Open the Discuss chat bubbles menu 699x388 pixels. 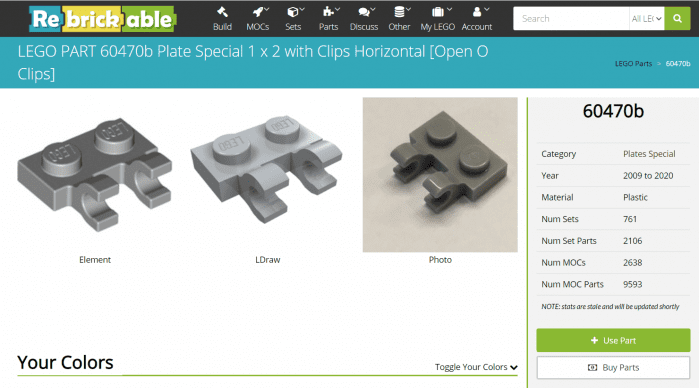tap(364, 19)
